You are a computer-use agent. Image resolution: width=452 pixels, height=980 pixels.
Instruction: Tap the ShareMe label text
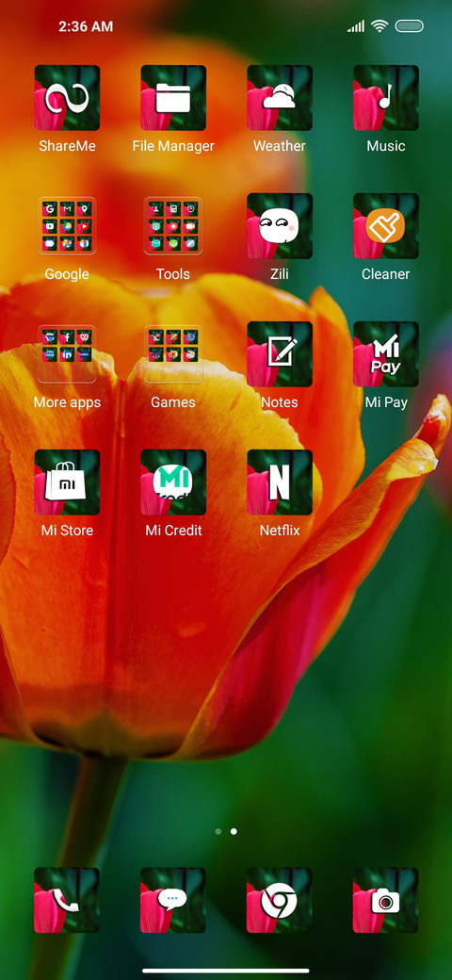tap(67, 146)
